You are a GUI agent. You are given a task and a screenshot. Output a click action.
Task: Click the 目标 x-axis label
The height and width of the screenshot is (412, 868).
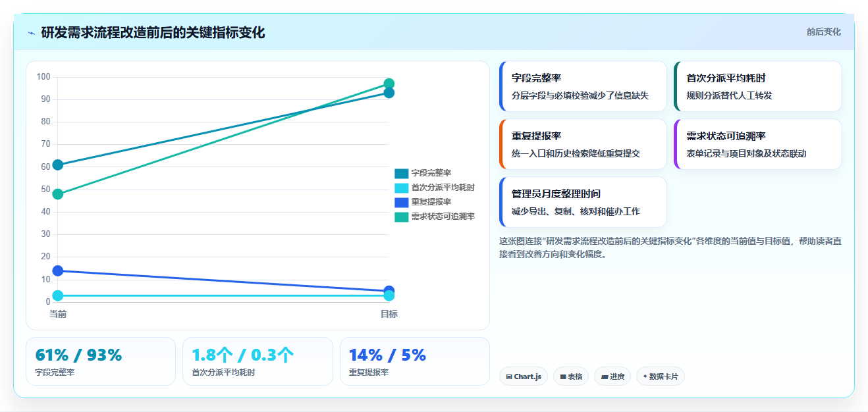(x=389, y=314)
